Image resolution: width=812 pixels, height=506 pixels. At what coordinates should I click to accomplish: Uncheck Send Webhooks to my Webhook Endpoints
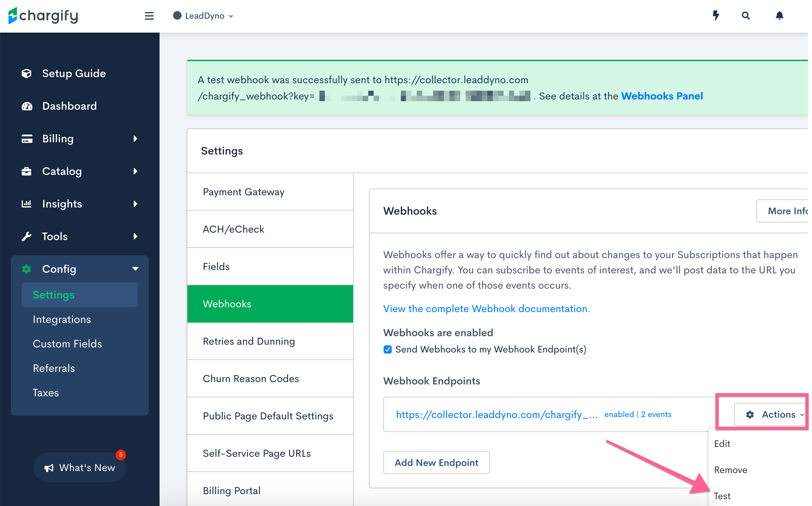coord(387,349)
